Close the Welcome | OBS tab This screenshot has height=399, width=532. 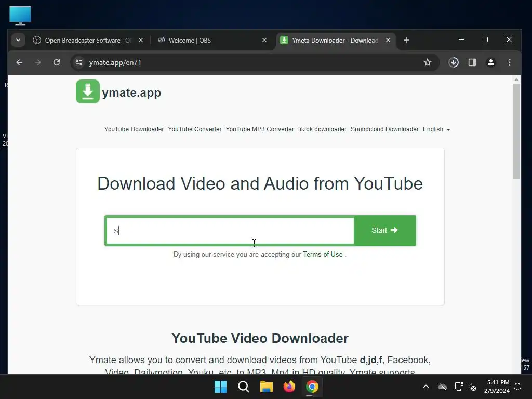tap(264, 40)
